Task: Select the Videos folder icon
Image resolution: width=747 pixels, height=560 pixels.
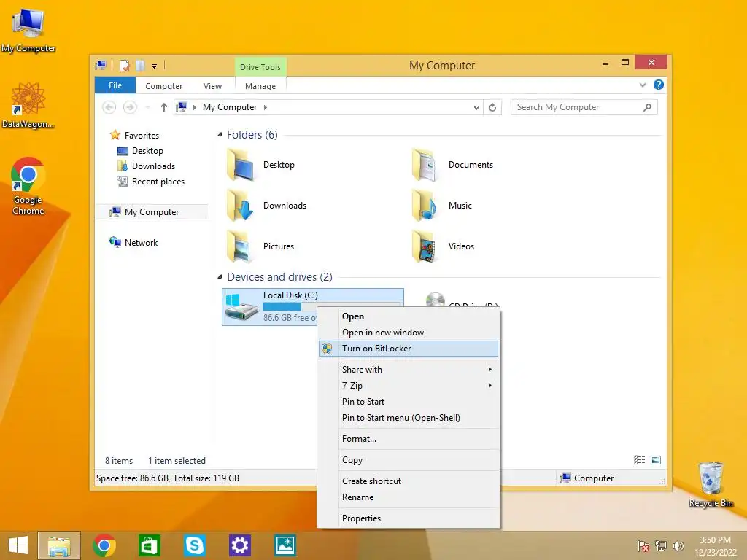Action: point(425,246)
